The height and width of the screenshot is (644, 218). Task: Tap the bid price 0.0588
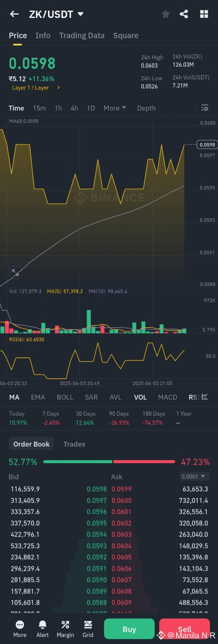(x=97, y=603)
